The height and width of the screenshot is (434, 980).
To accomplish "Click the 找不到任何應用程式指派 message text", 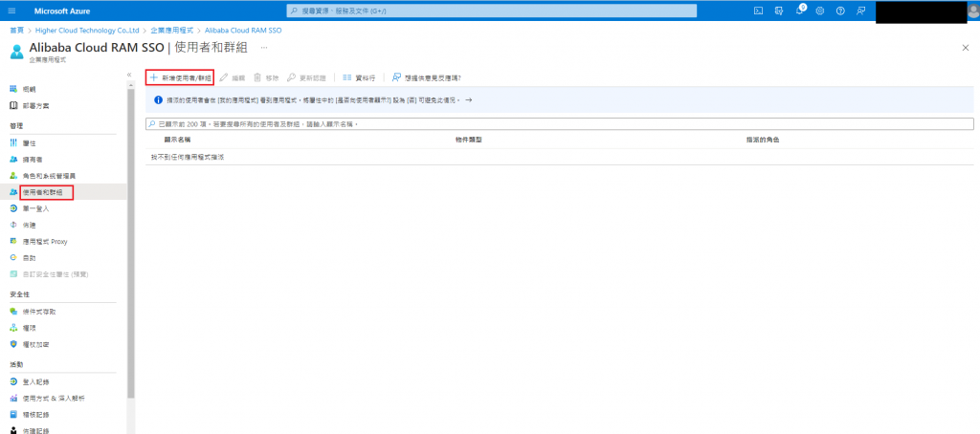I will [188, 158].
